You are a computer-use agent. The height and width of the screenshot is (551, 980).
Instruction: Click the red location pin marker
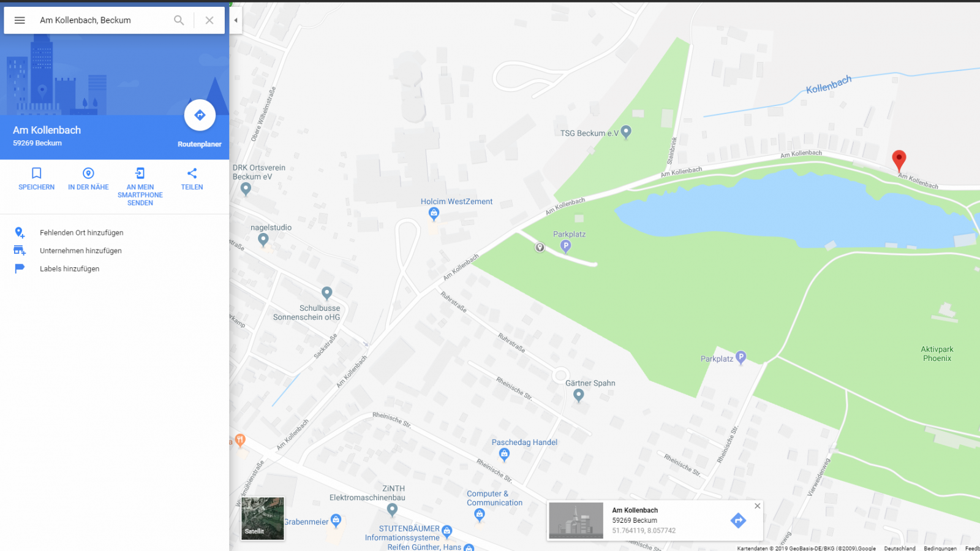(x=899, y=159)
